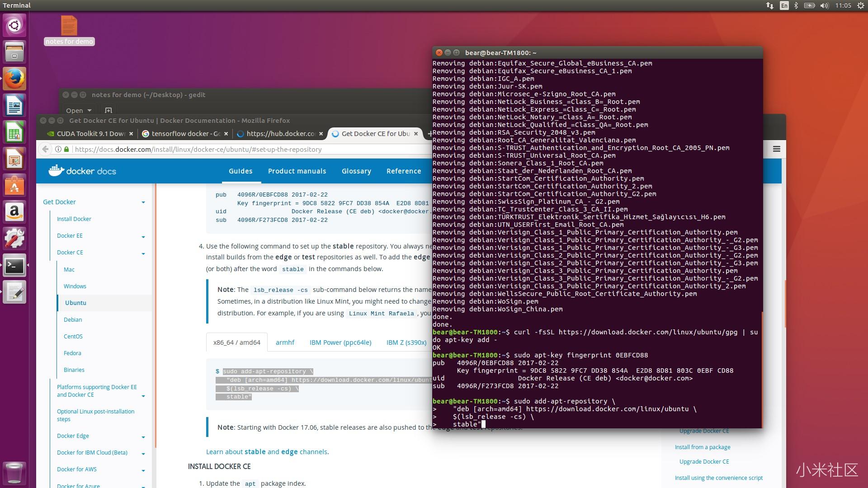The height and width of the screenshot is (488, 868).
Task: Open Mac install page link
Action: (69, 270)
